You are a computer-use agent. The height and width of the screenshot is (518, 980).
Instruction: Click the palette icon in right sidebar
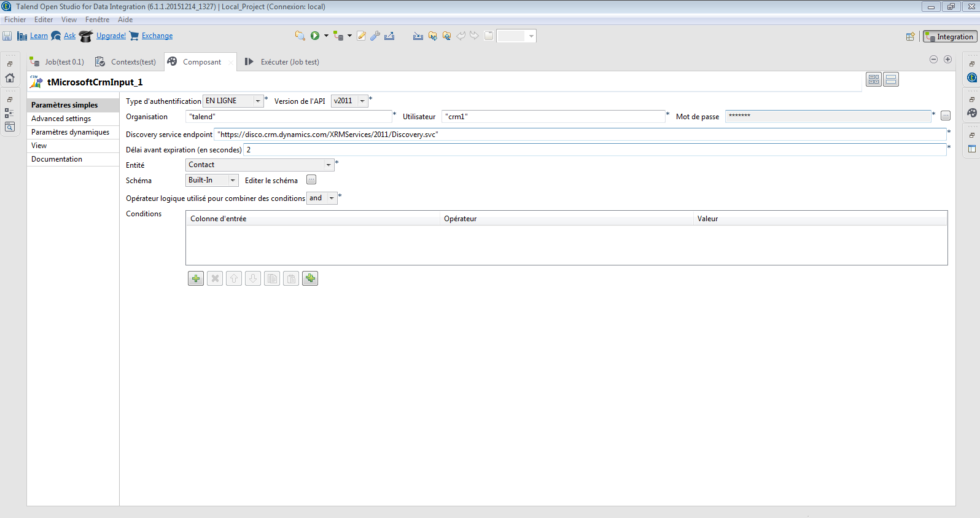point(972,113)
